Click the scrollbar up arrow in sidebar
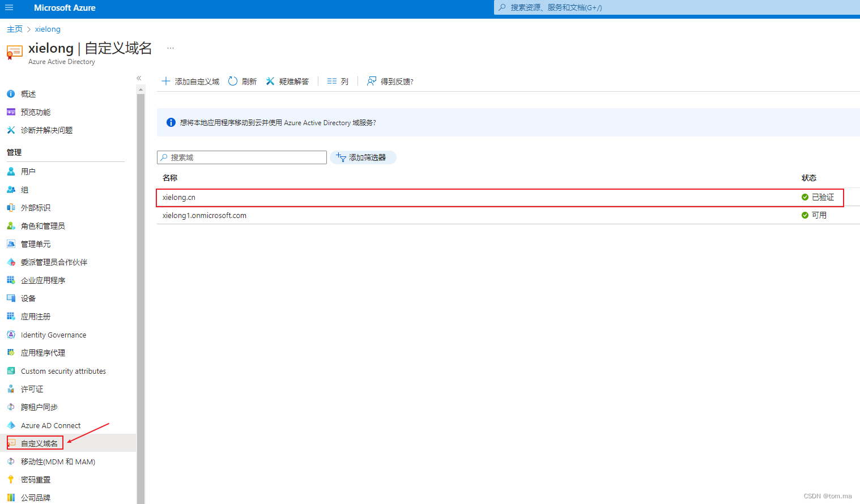This screenshot has height=504, width=860. (141, 89)
